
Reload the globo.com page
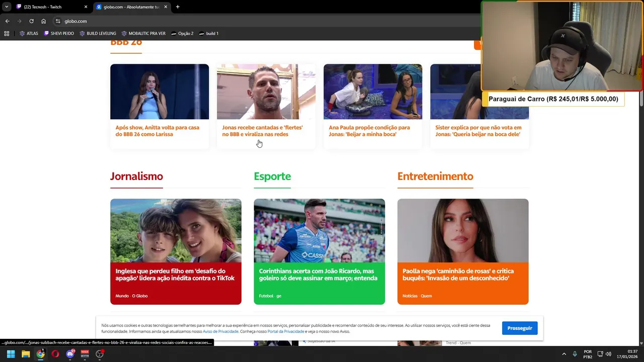(31, 21)
